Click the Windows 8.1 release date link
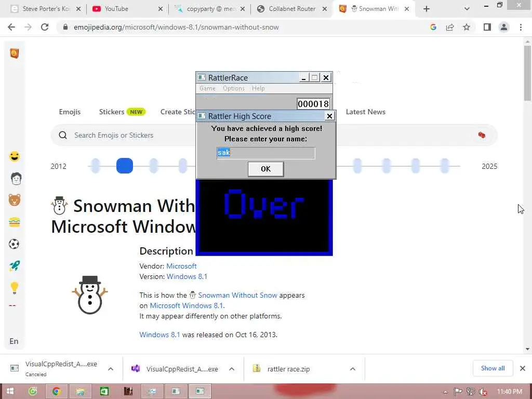 [x=159, y=335]
